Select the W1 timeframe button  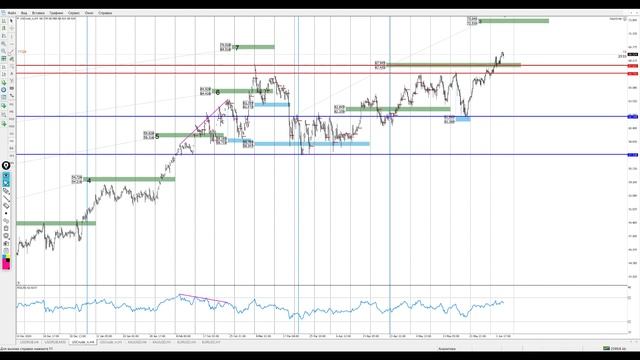11,155
